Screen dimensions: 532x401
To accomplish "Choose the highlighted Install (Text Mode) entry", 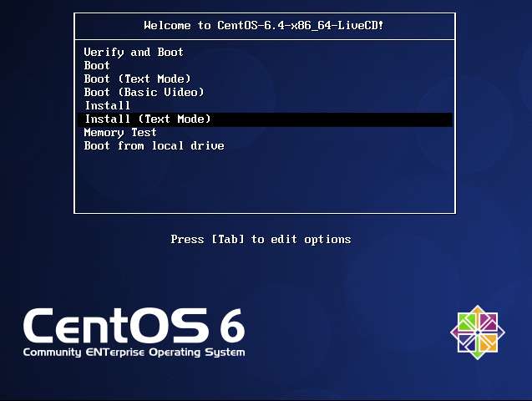I will [x=265, y=119].
